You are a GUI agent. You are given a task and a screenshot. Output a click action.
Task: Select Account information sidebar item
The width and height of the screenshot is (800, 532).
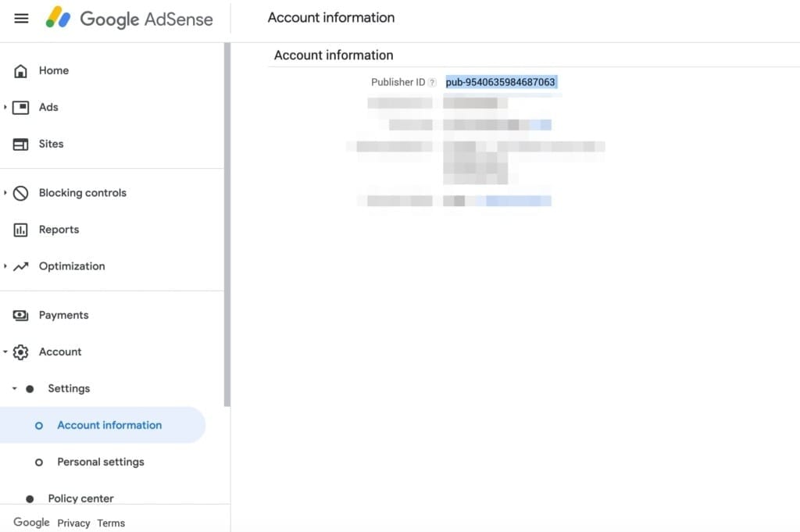(102, 425)
